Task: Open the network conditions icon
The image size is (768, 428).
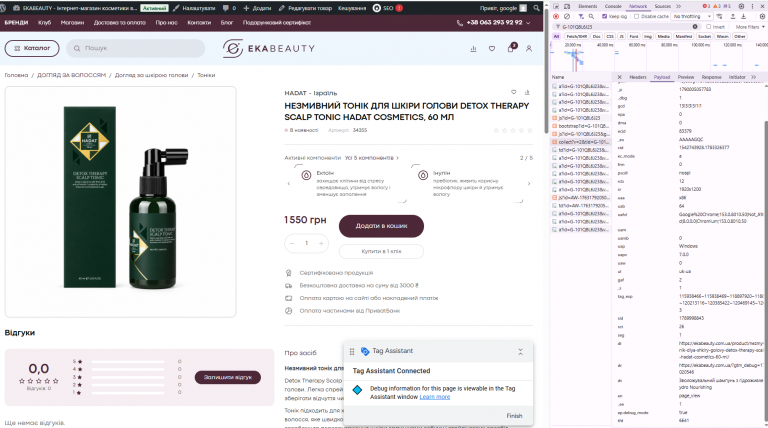Action: (x=719, y=17)
